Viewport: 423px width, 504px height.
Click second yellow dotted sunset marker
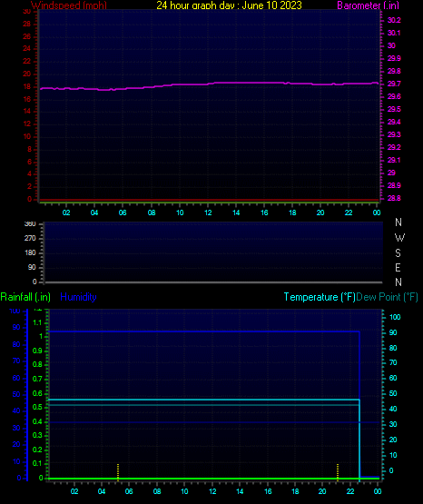(338, 472)
